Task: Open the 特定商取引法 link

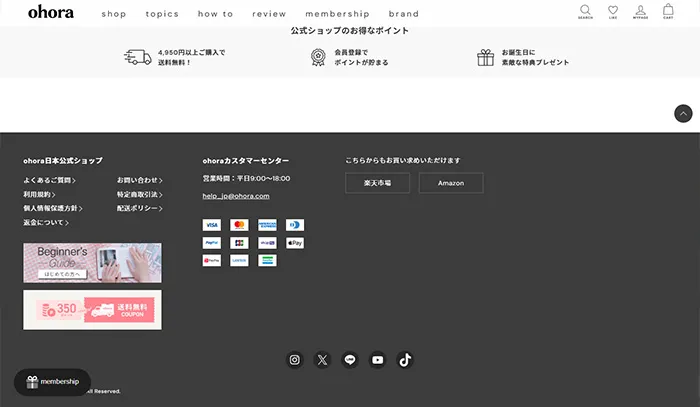Action: click(140, 195)
